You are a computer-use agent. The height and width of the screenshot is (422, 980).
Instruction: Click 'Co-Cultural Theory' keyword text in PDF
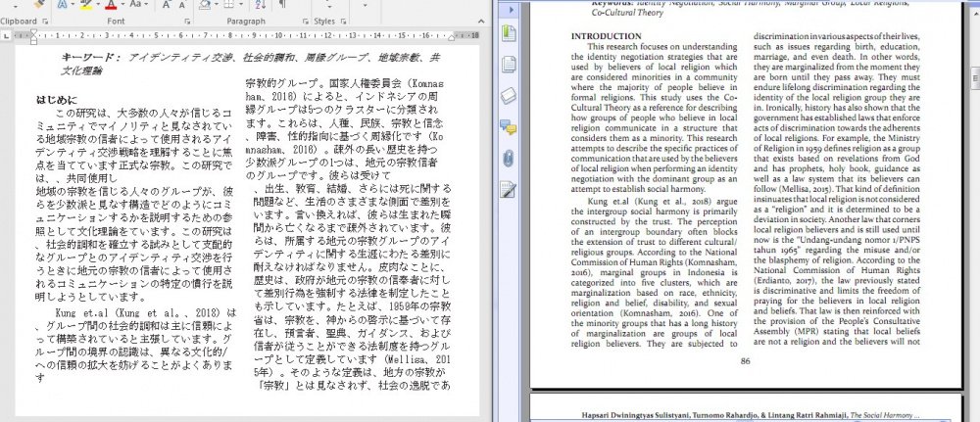pos(627,13)
